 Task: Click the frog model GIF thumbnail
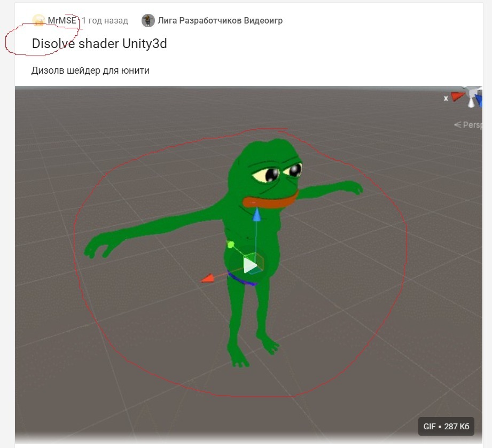tap(248, 264)
